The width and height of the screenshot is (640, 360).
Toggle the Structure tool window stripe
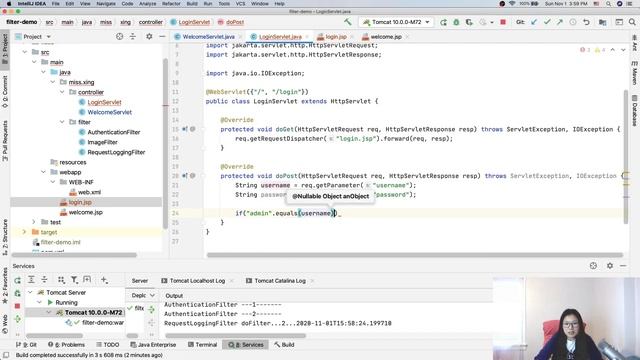[5, 237]
